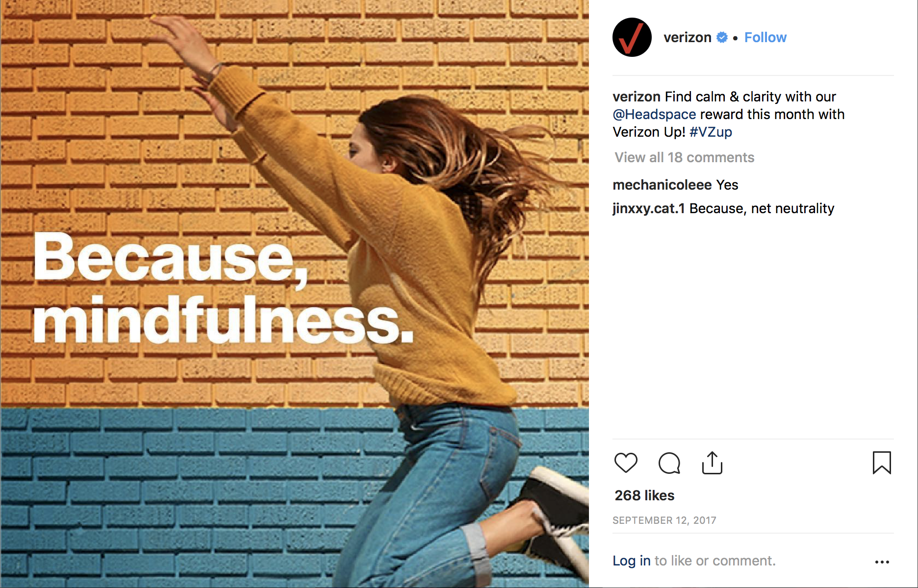Open mechanicoleee's profile
Viewport: 918px width, 588px height.
tap(662, 185)
